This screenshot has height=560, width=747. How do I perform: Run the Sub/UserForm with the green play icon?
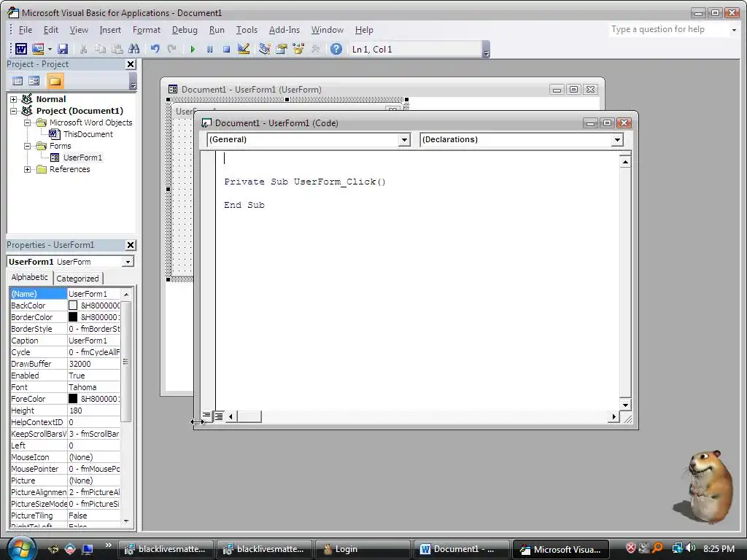point(193,49)
